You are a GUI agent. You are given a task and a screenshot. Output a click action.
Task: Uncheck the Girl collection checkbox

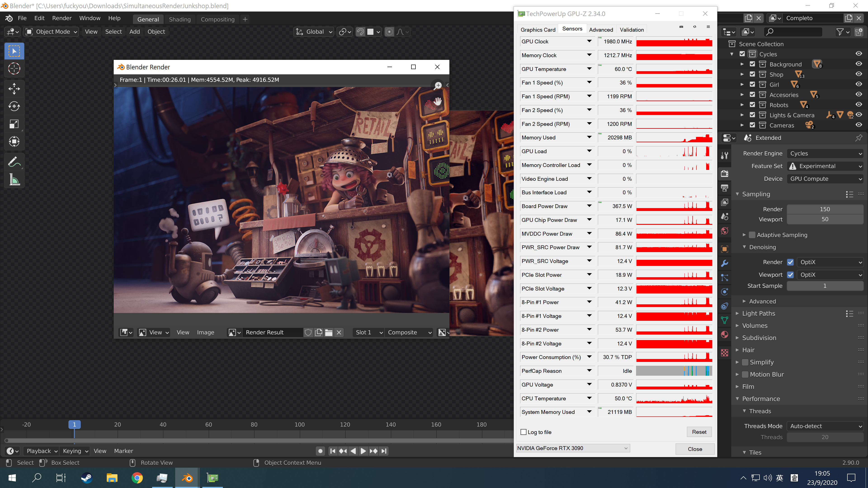[752, 84]
